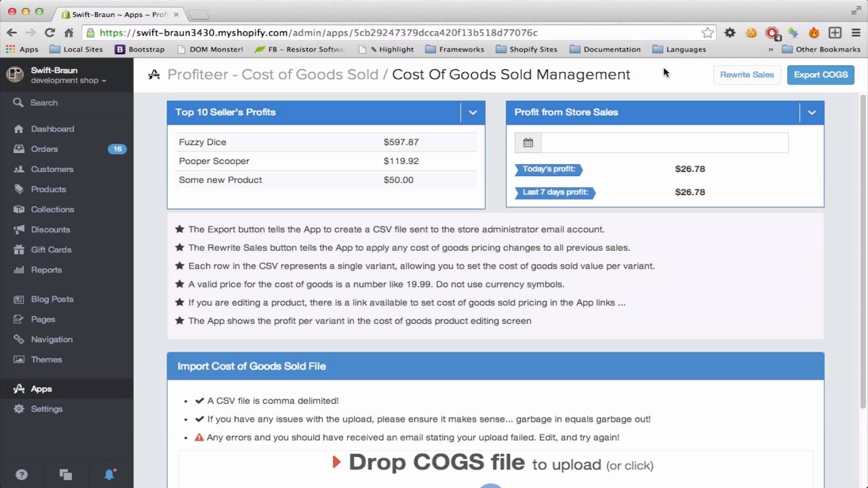
Task: Select Pooper Scooper row
Action: pos(325,161)
